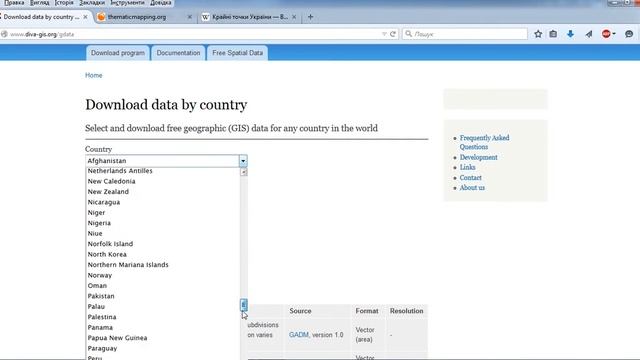Click the Wikipedia W tab favicon
This screenshot has width=640, height=360.
click(206, 17)
